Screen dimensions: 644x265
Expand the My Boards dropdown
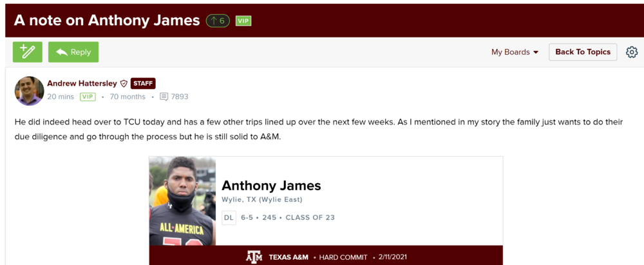pos(515,52)
